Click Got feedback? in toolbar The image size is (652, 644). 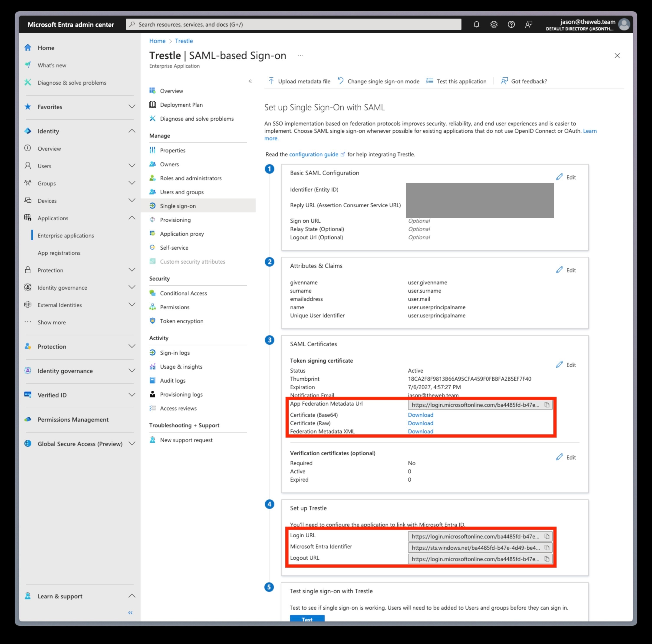coord(524,81)
